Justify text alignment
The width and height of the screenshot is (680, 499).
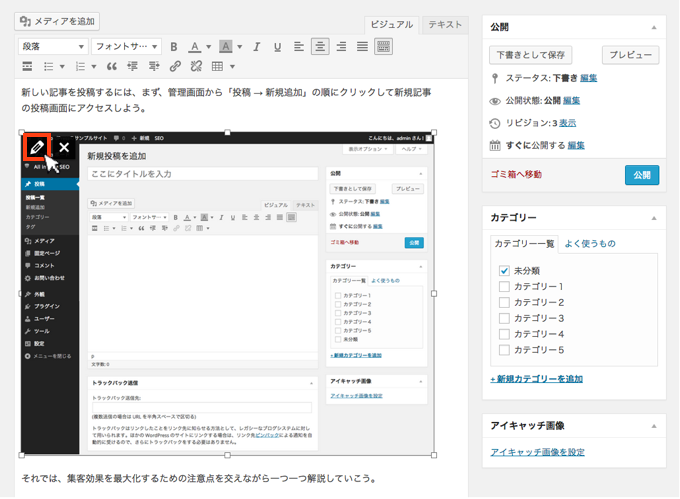[x=362, y=46]
